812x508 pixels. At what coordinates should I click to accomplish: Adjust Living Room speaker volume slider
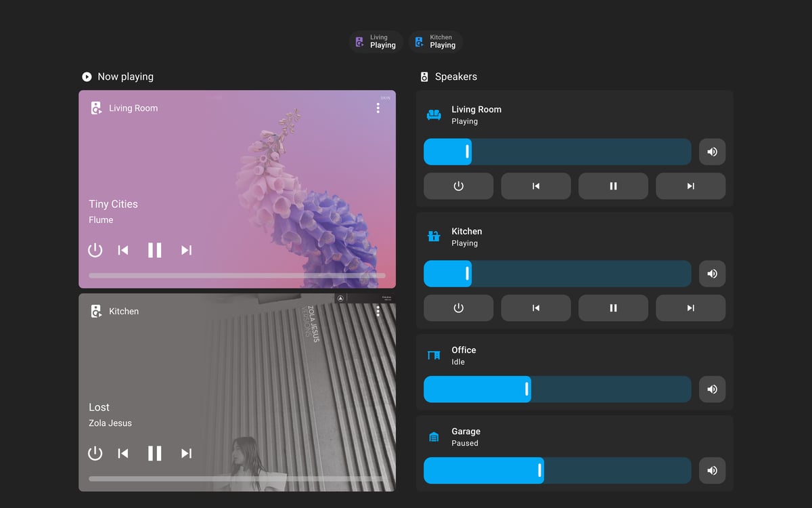558,152
